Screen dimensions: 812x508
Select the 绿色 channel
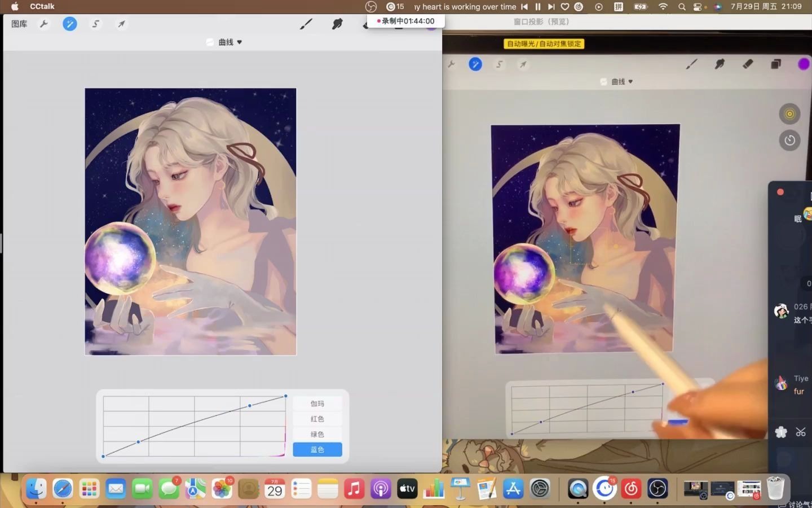(317, 434)
